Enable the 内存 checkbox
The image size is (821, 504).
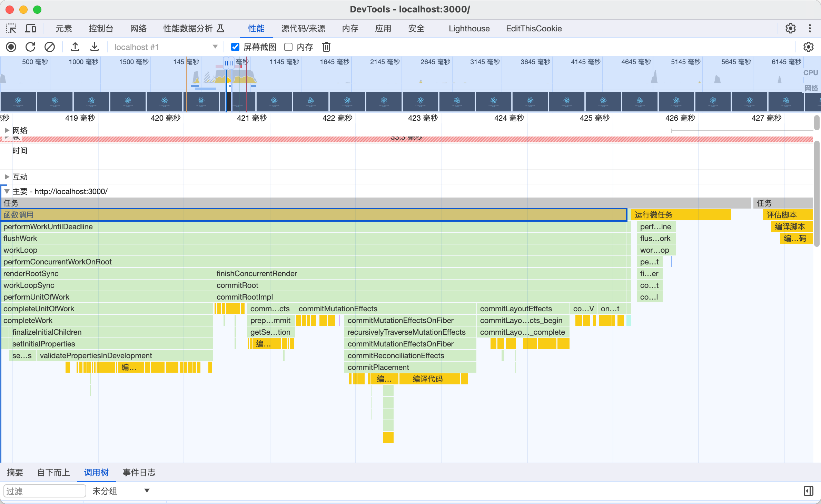288,47
